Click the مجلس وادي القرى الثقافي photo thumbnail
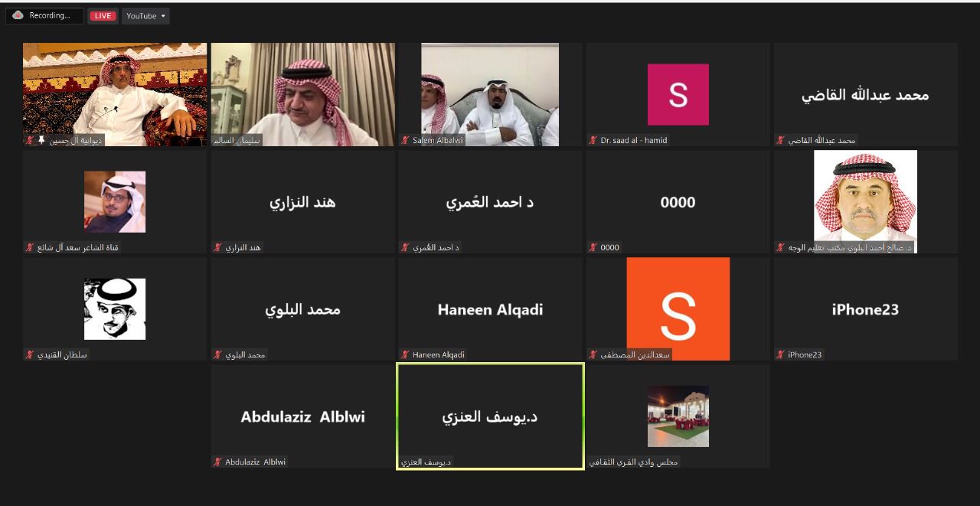Screen dimensions: 980x506 [678, 416]
